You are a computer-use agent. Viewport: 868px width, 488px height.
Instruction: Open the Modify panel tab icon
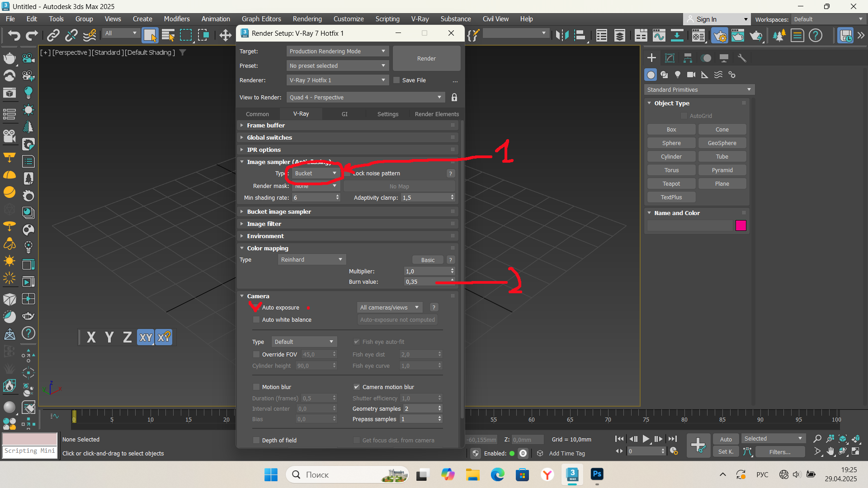(x=670, y=58)
